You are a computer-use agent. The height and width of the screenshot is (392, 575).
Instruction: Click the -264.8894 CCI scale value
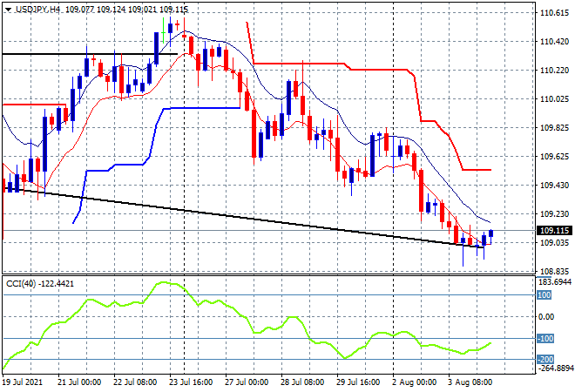(555, 368)
